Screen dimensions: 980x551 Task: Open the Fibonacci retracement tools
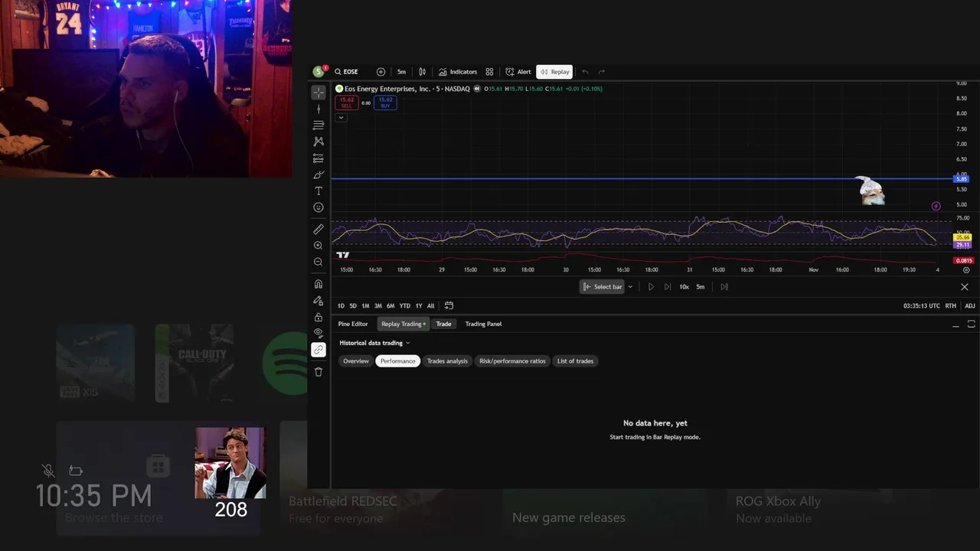(318, 126)
